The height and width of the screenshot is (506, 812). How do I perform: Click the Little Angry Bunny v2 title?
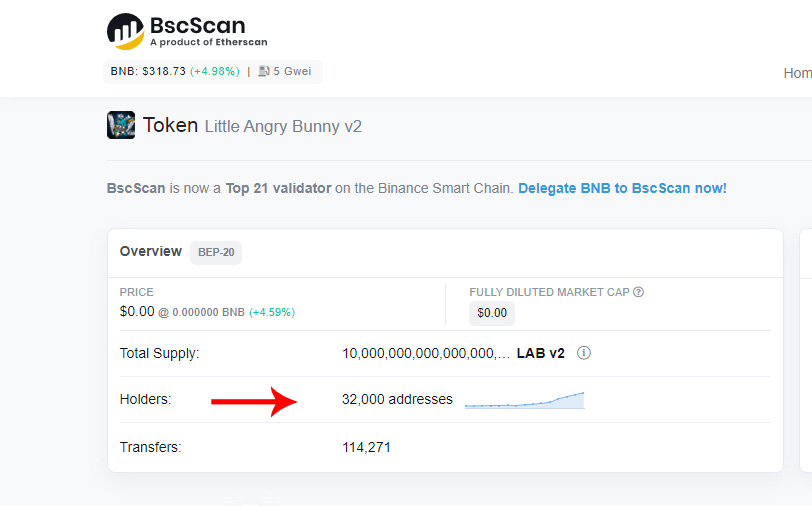pyautogui.click(x=283, y=126)
